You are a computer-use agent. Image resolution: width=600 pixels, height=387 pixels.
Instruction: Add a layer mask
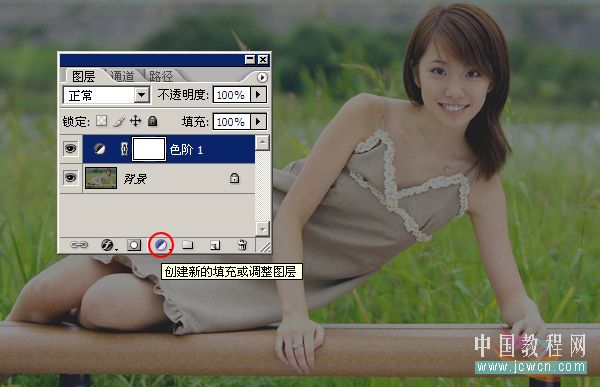134,245
